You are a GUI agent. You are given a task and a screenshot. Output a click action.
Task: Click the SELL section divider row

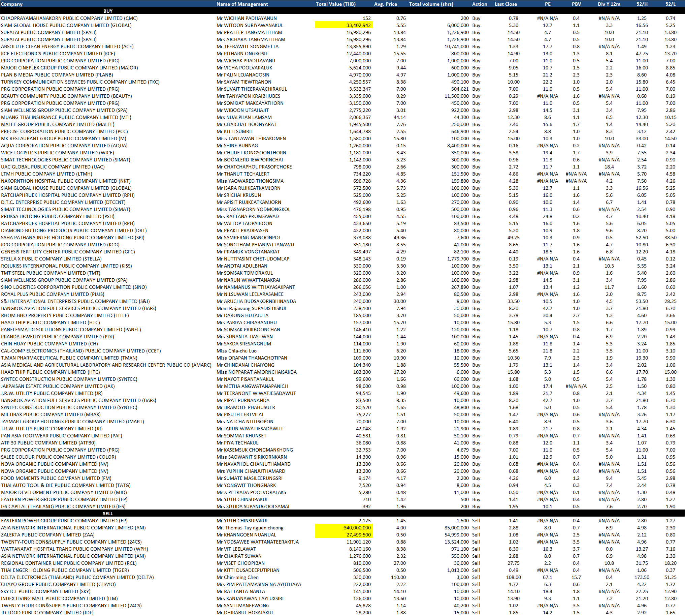(x=107, y=514)
